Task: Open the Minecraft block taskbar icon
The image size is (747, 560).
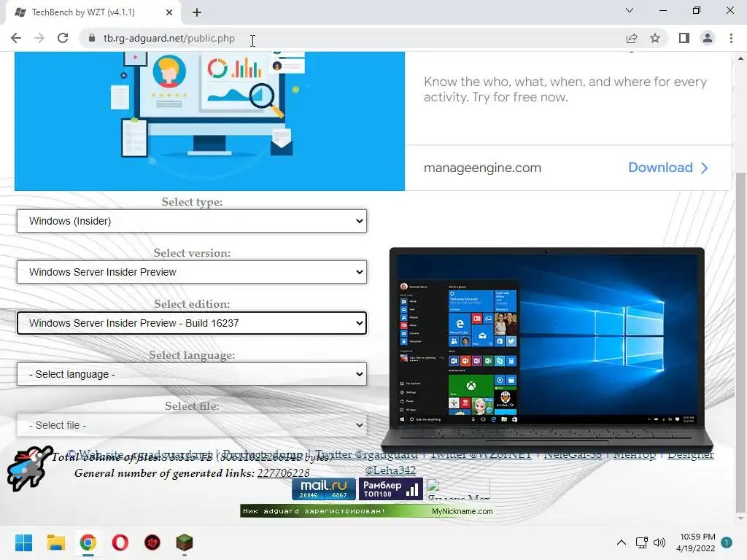Action: [185, 542]
